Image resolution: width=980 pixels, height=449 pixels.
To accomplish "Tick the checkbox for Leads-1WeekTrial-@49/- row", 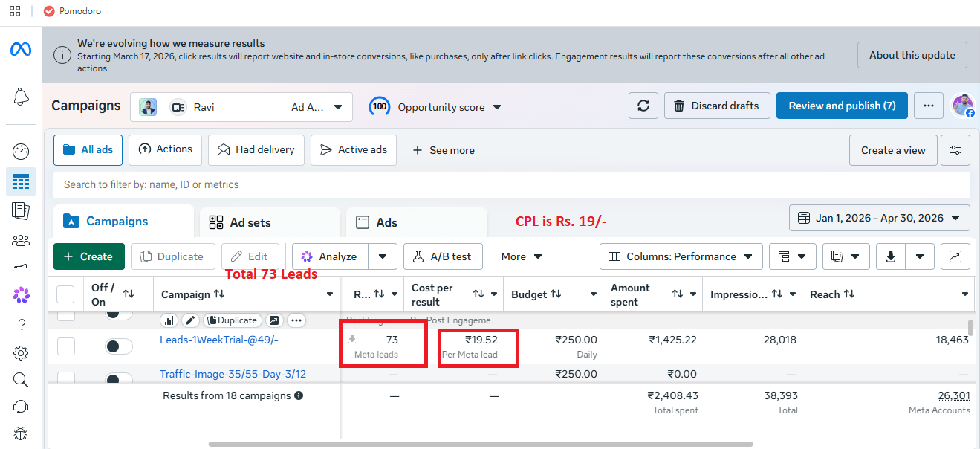I will pyautogui.click(x=66, y=346).
